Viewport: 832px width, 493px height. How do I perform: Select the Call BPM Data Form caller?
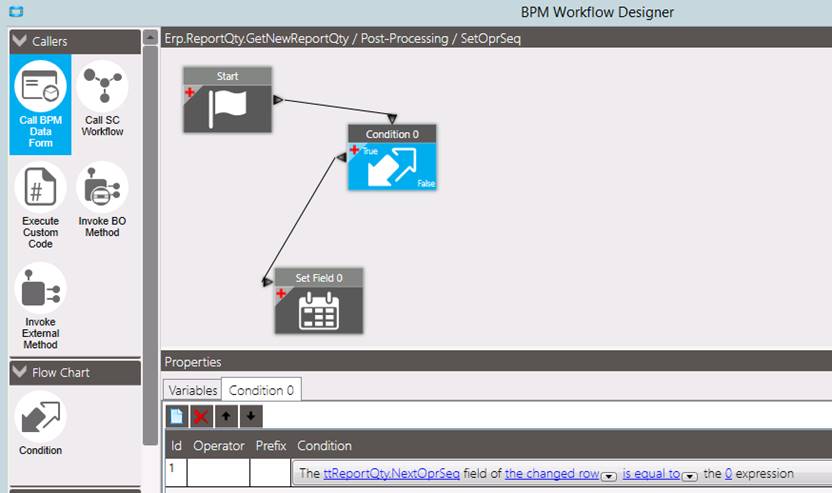(40, 104)
